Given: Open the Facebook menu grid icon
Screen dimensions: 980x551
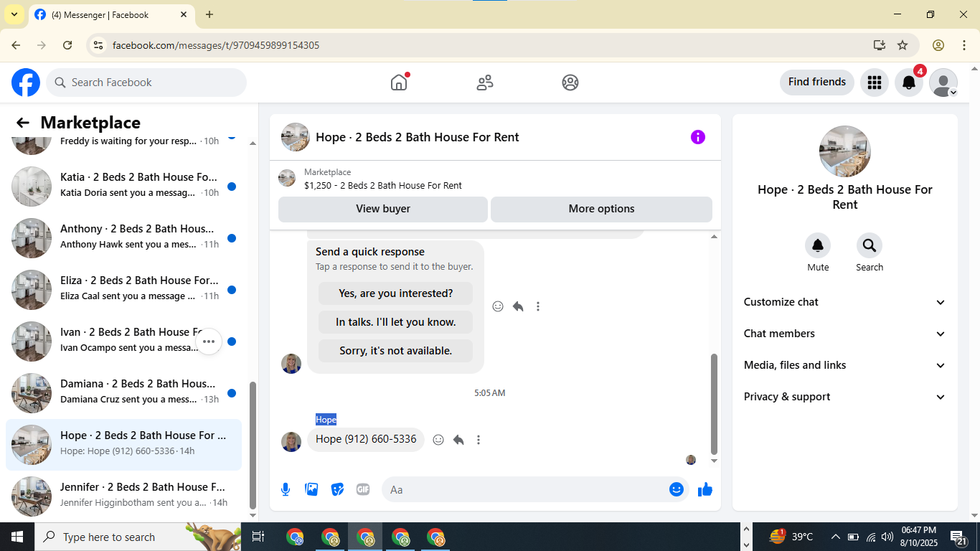Looking at the screenshot, I should coord(874,83).
